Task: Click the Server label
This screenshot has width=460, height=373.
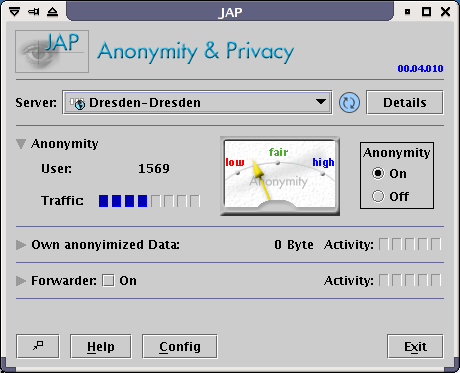Action: 36,103
